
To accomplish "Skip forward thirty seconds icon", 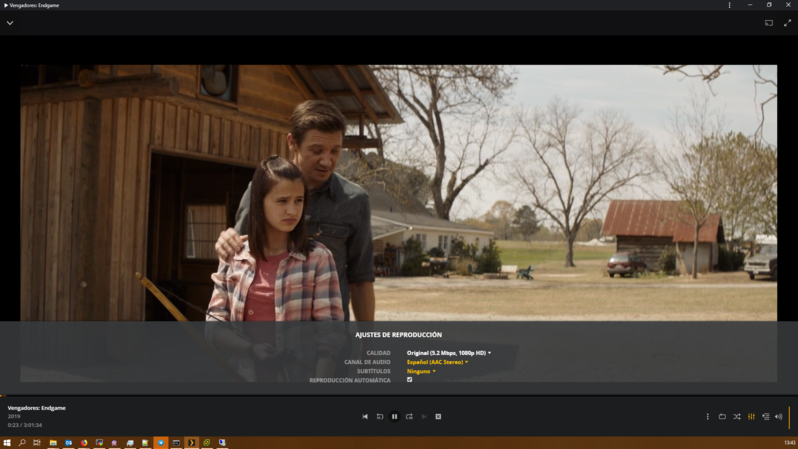I will tap(409, 416).
